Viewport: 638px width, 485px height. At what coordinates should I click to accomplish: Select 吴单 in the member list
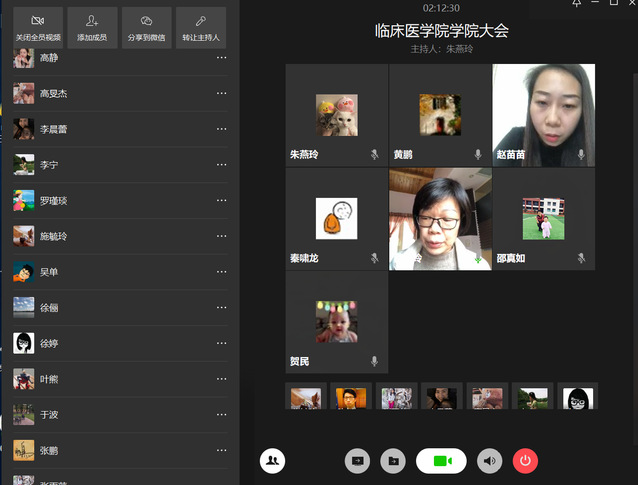tap(49, 272)
